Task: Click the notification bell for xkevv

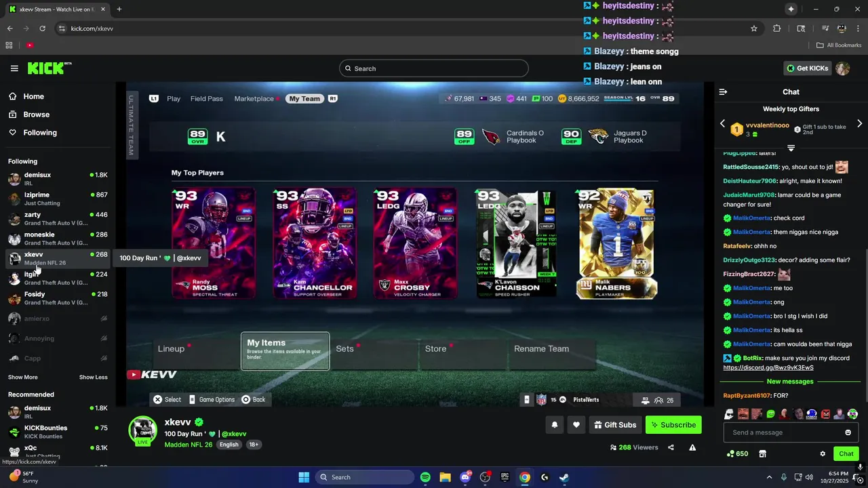Action: 554,425
